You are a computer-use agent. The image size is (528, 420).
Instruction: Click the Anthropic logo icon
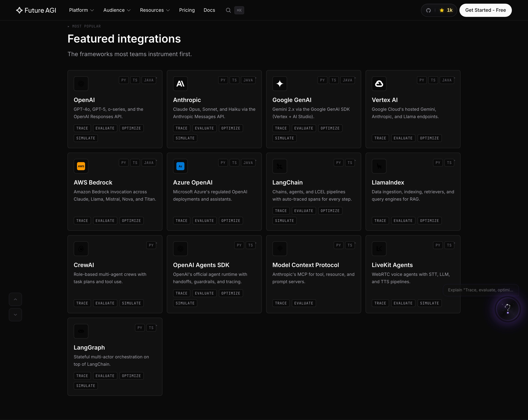click(180, 84)
